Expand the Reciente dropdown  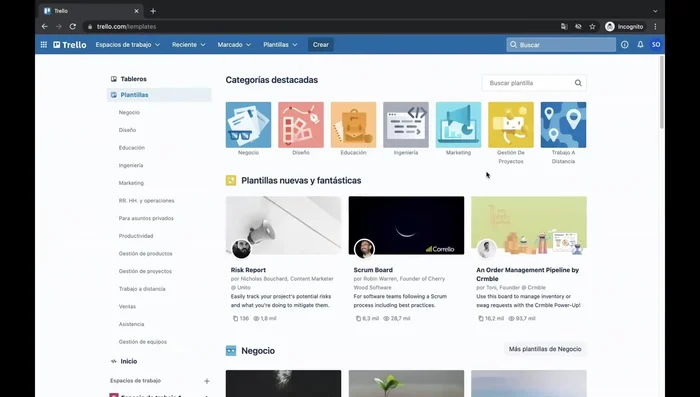[x=188, y=45]
